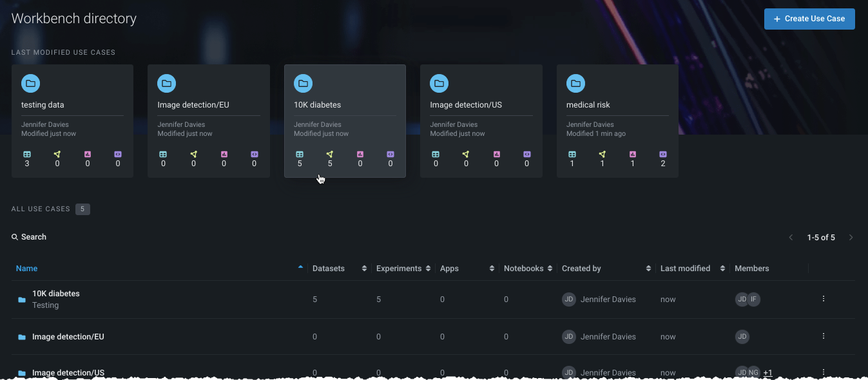Sort by Datasets column header
Screen dimensions: 868x380
pos(329,269)
